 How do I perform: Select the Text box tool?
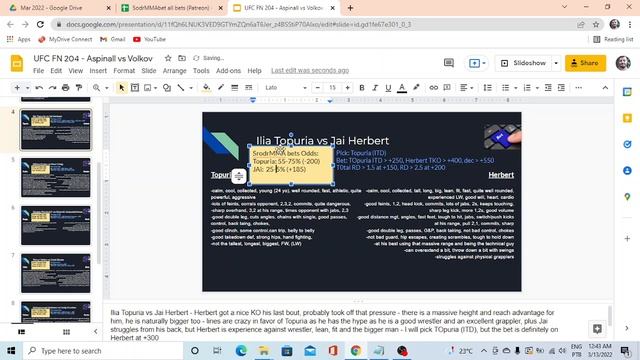pyautogui.click(x=135, y=88)
